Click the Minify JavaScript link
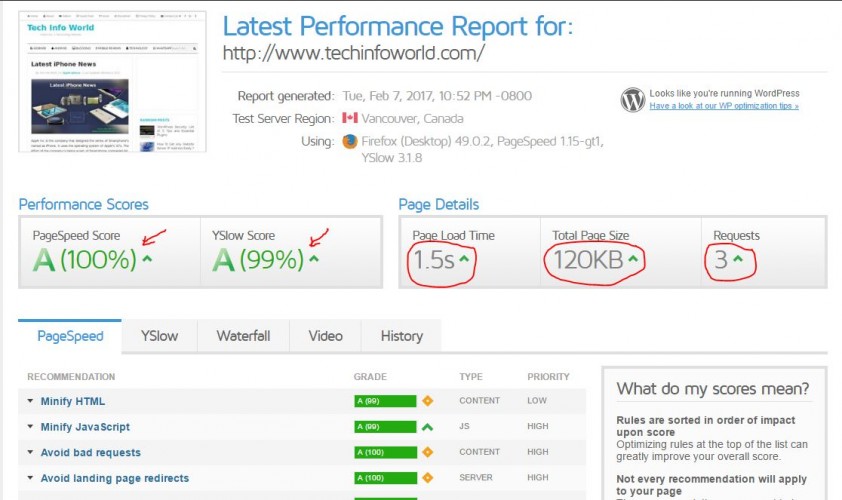The image size is (842, 500). point(85,427)
